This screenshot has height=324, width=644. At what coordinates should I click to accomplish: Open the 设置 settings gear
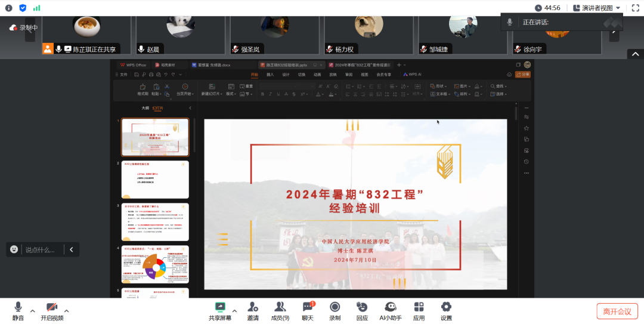point(446,307)
